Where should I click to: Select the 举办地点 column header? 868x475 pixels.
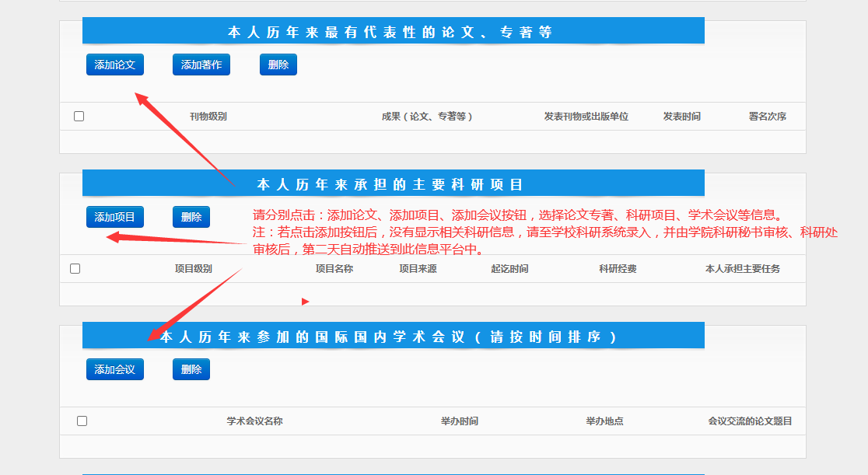(604, 421)
